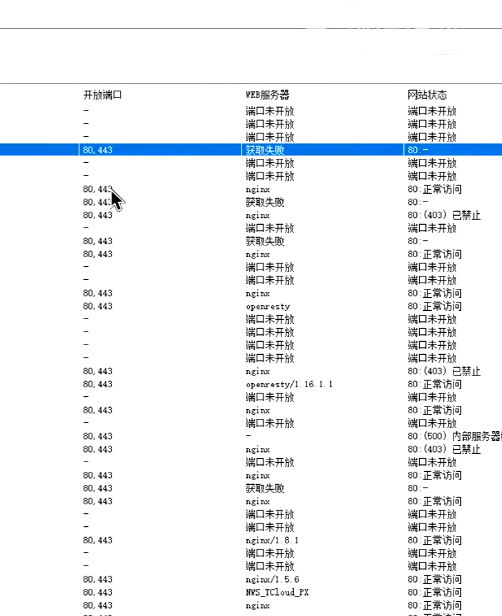This screenshot has height=616, width=502.
Task: Click the 80,443 port in the nginx/1.5.6 row
Action: [x=97, y=579]
